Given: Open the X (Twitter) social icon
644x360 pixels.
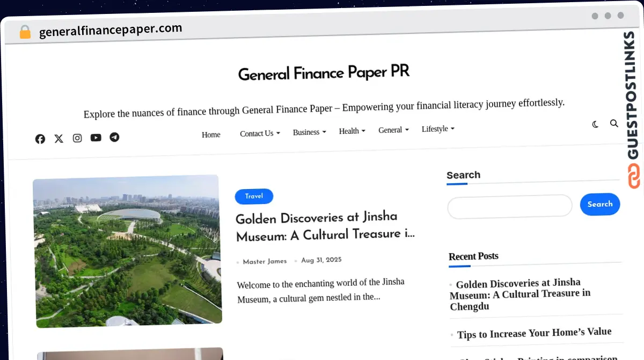Looking at the screenshot, I should [58, 139].
